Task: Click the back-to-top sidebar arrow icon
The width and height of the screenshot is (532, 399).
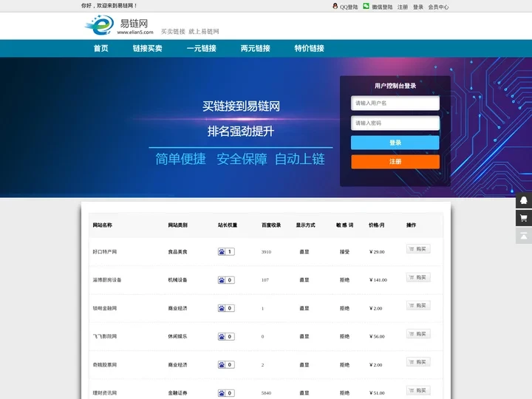Action: (524, 236)
